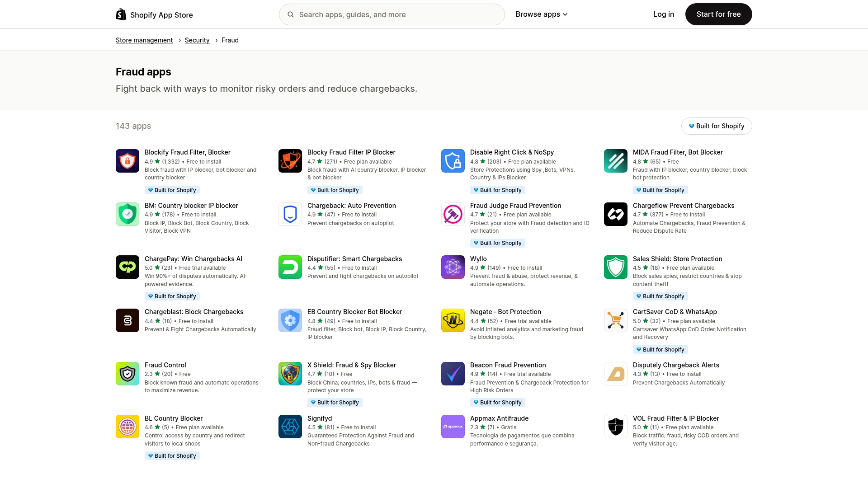
Task: Open Negate Bot Protection icon
Action: 453,320
